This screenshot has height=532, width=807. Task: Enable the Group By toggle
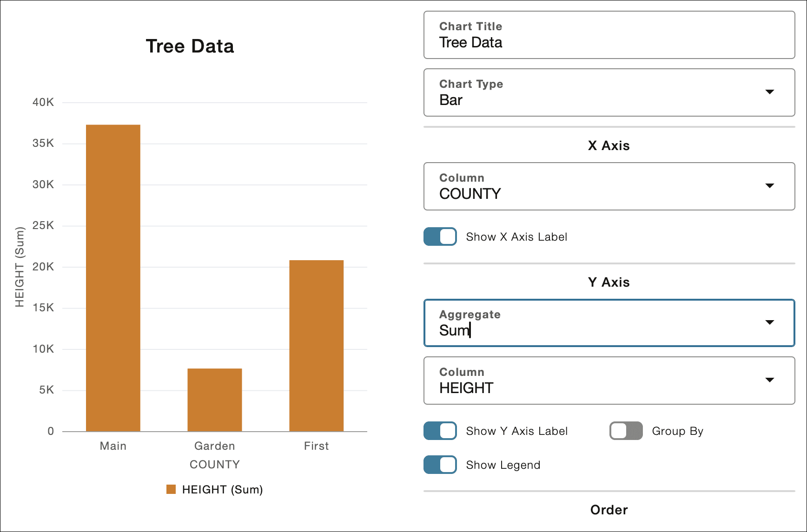click(x=626, y=431)
